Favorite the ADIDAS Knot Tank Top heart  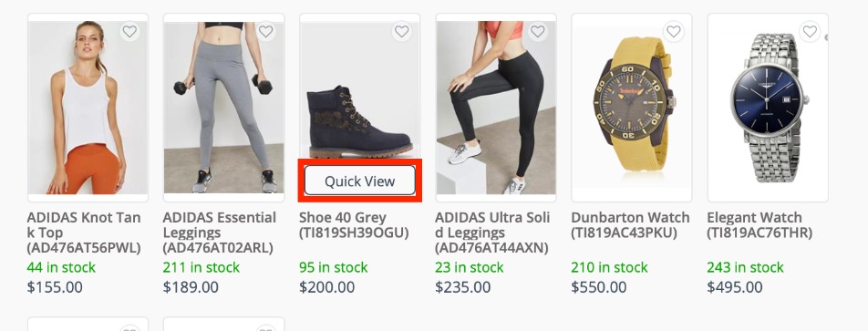pos(129,32)
